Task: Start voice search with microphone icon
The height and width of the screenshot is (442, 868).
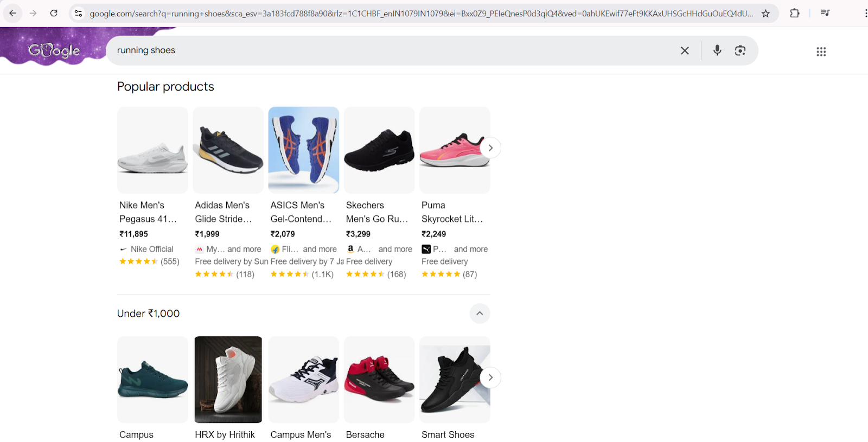Action: pyautogui.click(x=717, y=50)
